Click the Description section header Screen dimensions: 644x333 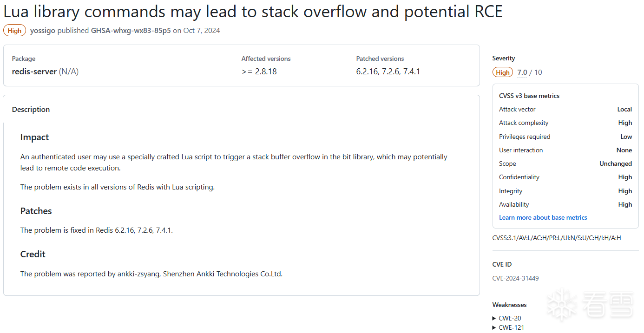(x=31, y=110)
